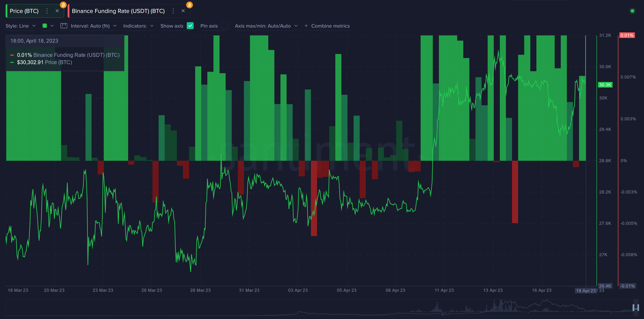Click the plus icon before Combine metrics
This screenshot has height=319, width=644.
coord(306,26)
